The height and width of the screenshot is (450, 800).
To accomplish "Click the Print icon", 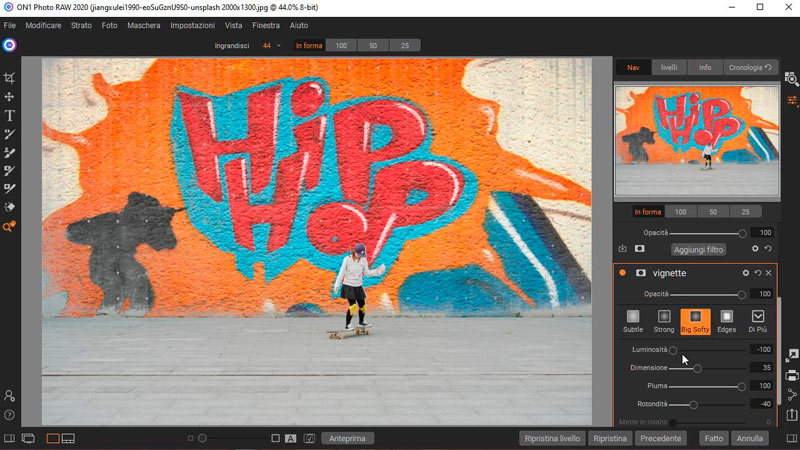I will pos(792,376).
